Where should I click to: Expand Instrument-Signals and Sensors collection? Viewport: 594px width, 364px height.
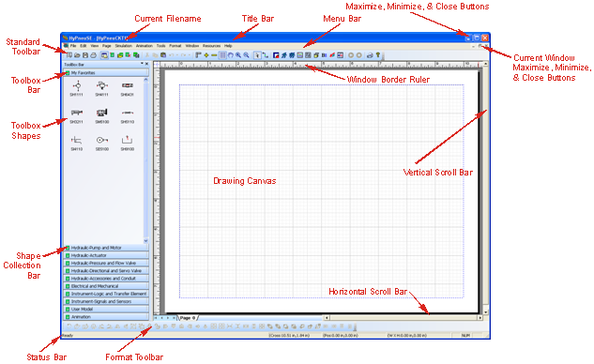pyautogui.click(x=106, y=301)
